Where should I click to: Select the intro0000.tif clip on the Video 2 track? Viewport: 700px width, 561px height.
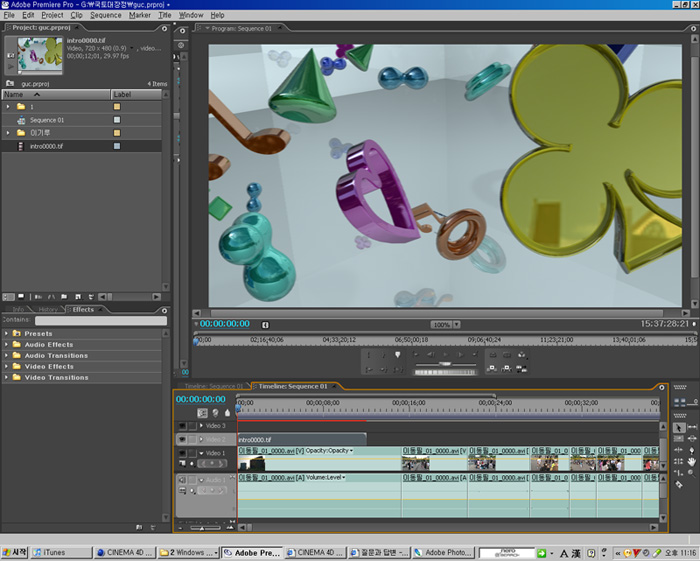click(x=302, y=440)
